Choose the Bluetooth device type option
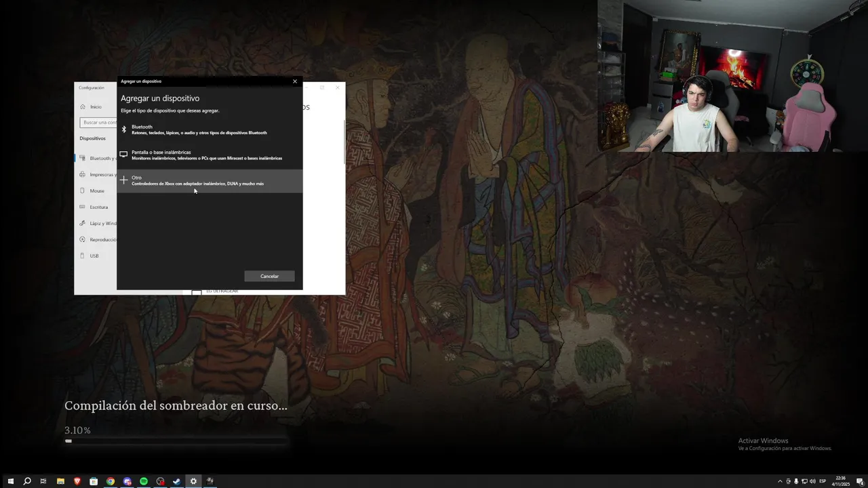This screenshot has width=868, height=488. tap(210, 129)
